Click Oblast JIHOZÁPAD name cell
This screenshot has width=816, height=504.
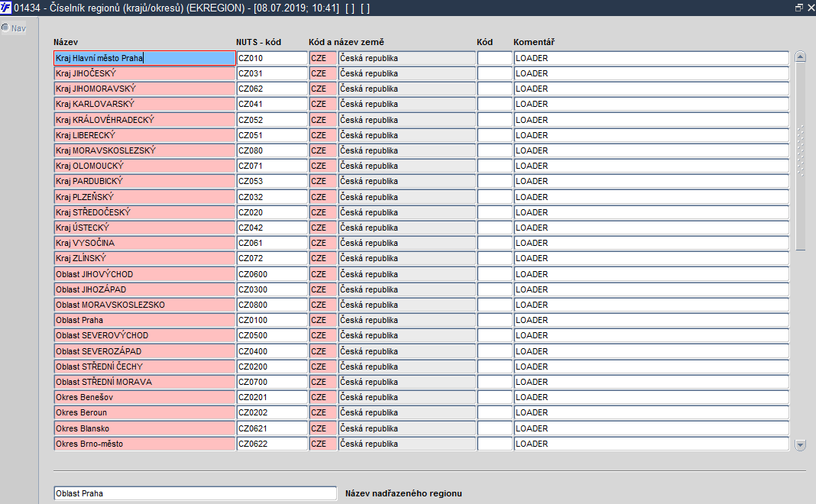point(144,289)
